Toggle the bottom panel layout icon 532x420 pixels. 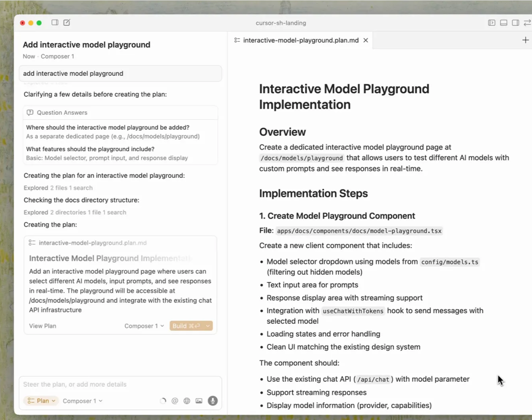pos(503,23)
